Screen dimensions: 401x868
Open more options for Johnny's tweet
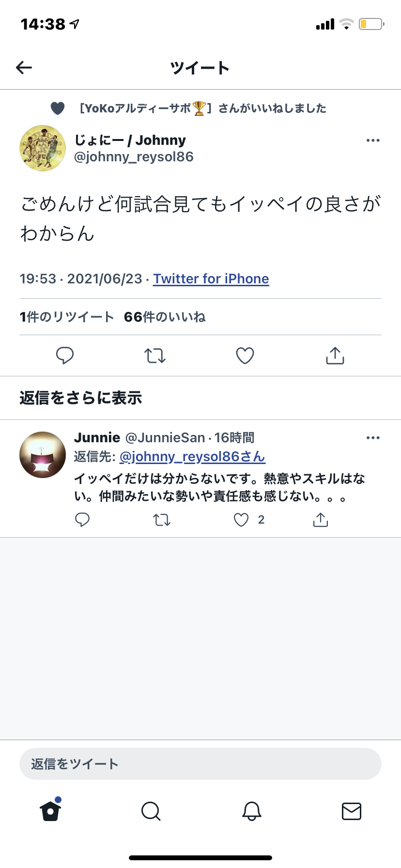373,140
